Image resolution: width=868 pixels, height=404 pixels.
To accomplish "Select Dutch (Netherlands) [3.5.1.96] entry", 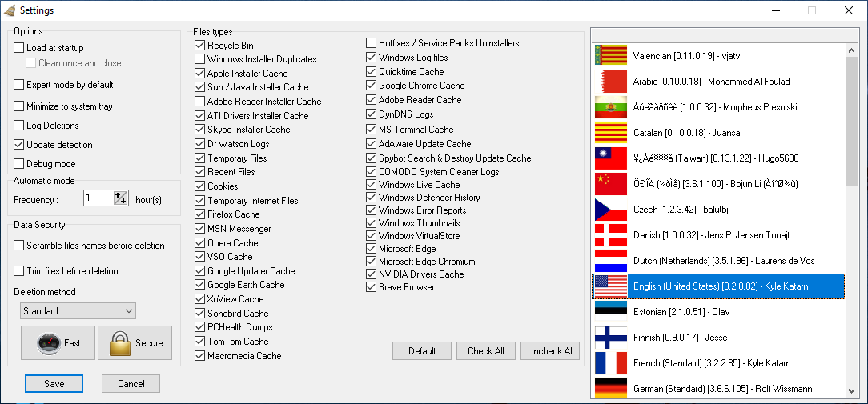I will click(x=718, y=261).
